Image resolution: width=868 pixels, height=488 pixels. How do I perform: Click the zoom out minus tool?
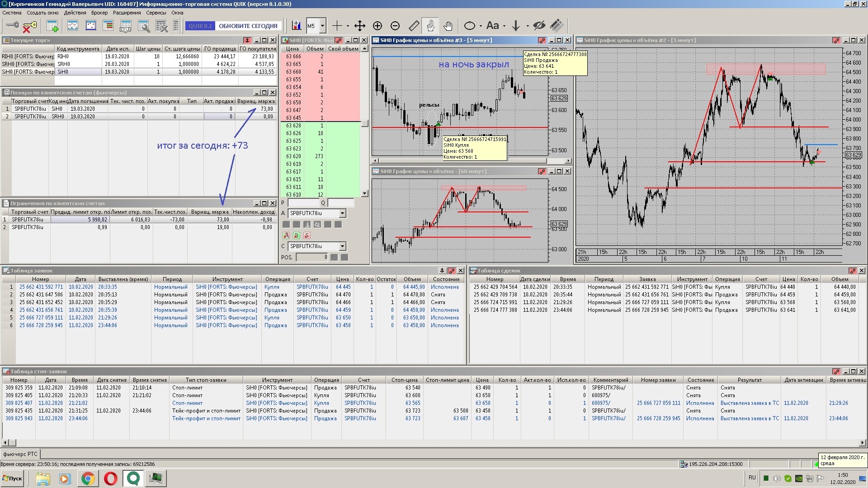pos(395,26)
